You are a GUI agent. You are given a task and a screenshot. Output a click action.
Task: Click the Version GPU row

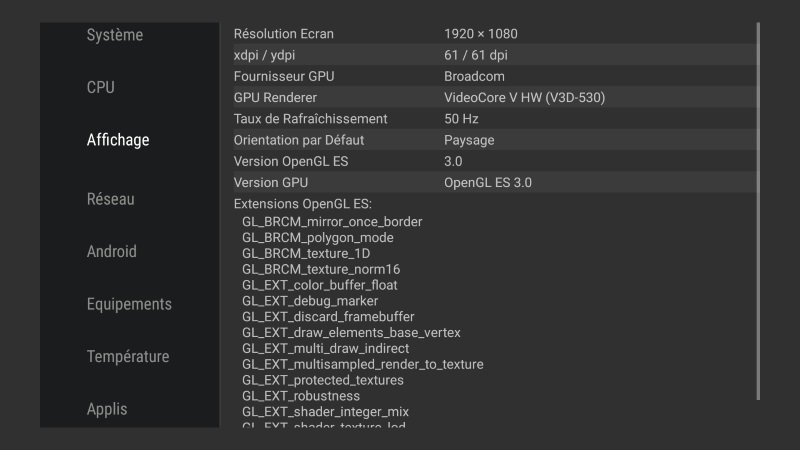pyautogui.click(x=490, y=183)
